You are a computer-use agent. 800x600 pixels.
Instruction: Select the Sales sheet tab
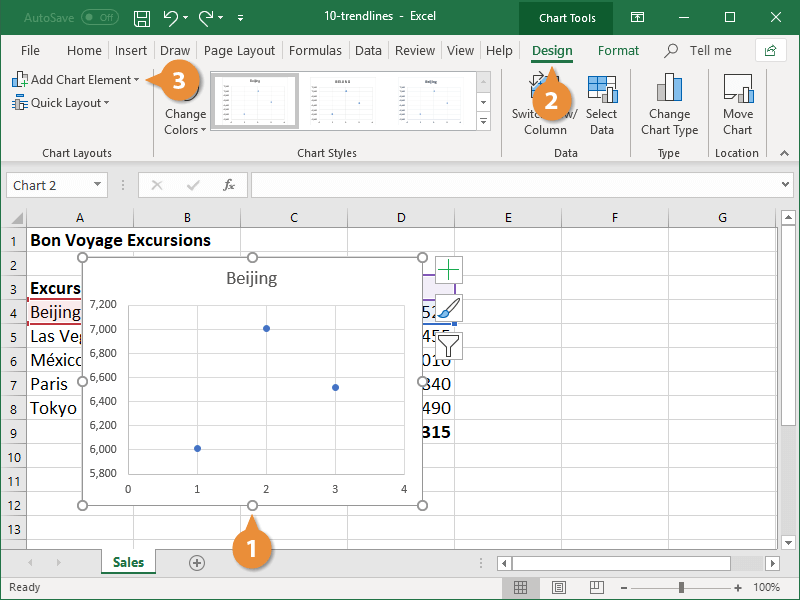tap(128, 563)
